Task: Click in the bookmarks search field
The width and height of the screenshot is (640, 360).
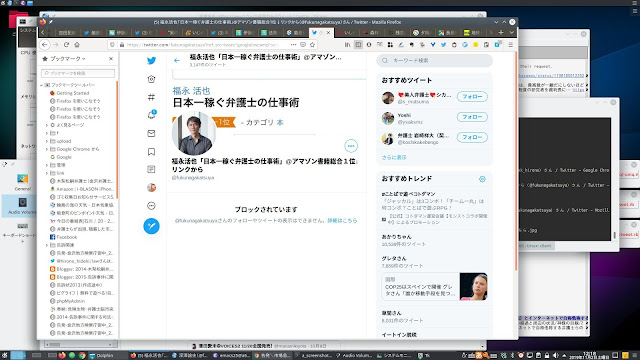Action: (78, 73)
